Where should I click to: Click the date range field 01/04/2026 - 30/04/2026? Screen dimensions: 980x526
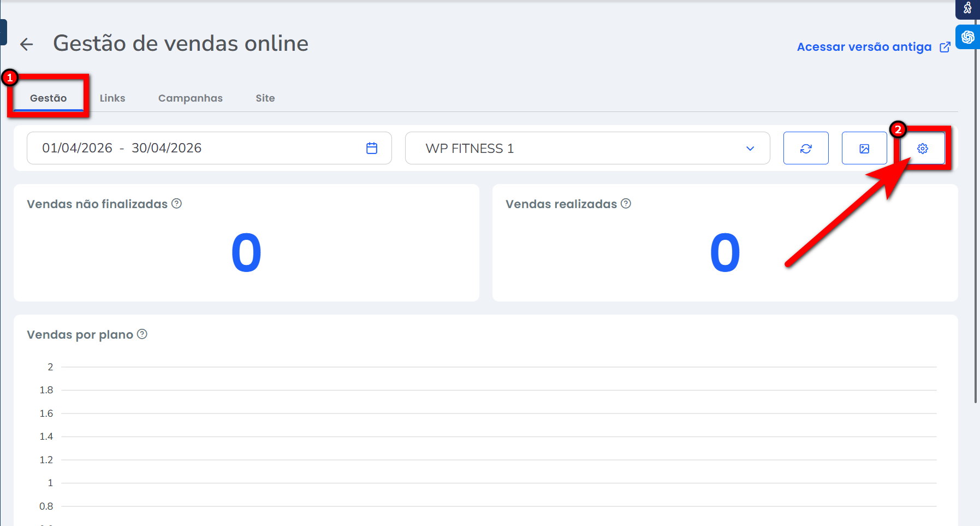(209, 148)
